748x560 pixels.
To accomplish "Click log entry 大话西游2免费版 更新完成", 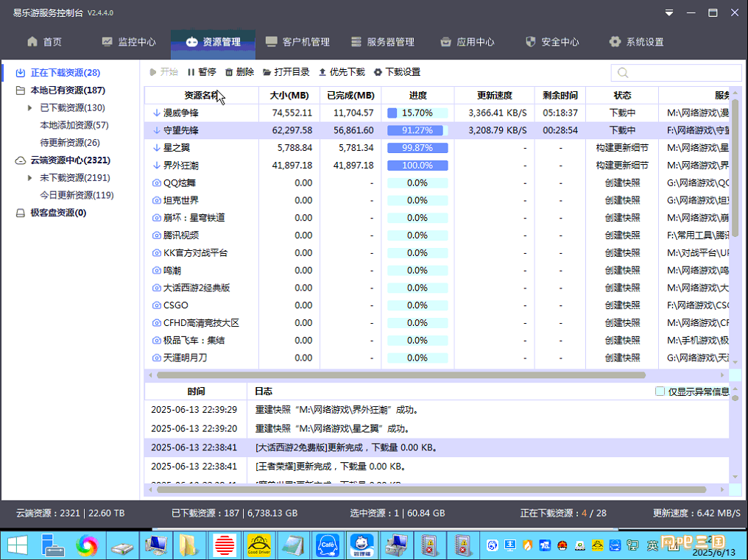I will tap(346, 447).
